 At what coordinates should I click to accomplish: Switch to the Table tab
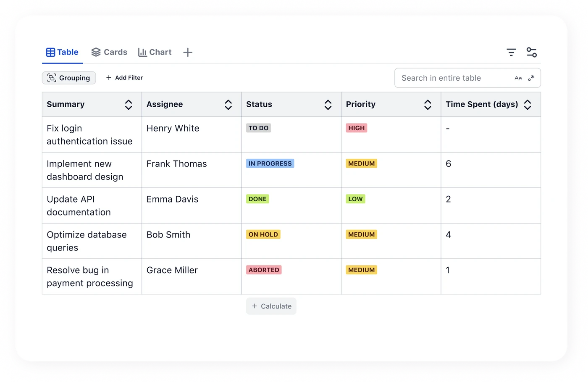pos(62,53)
